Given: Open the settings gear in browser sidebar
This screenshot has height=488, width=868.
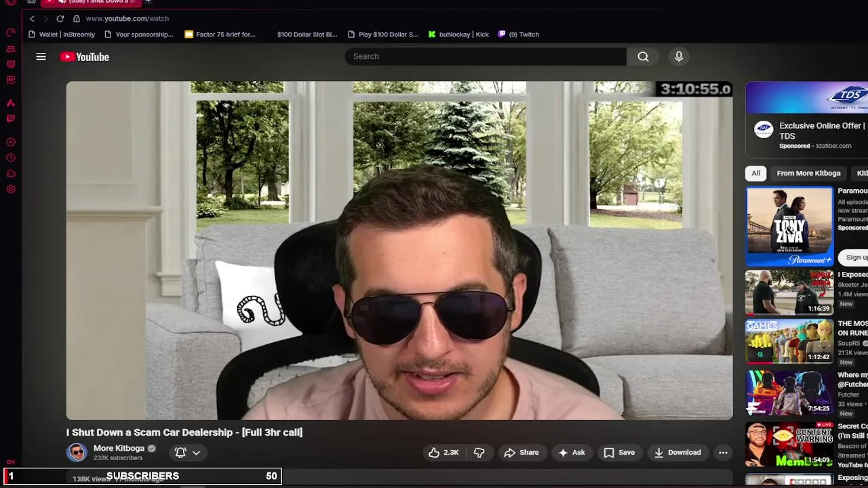Looking at the screenshot, I should point(11,189).
